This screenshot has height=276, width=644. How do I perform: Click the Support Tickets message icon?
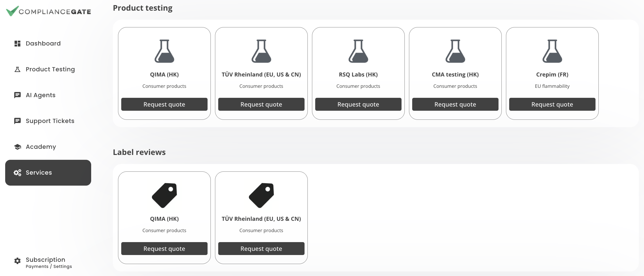[17, 121]
